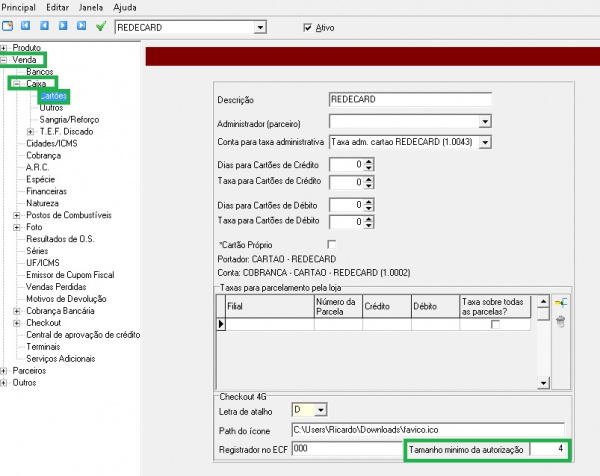Open the Letra de atalho dropdown
Image resolution: width=600 pixels, height=476 pixels.
coord(321,410)
